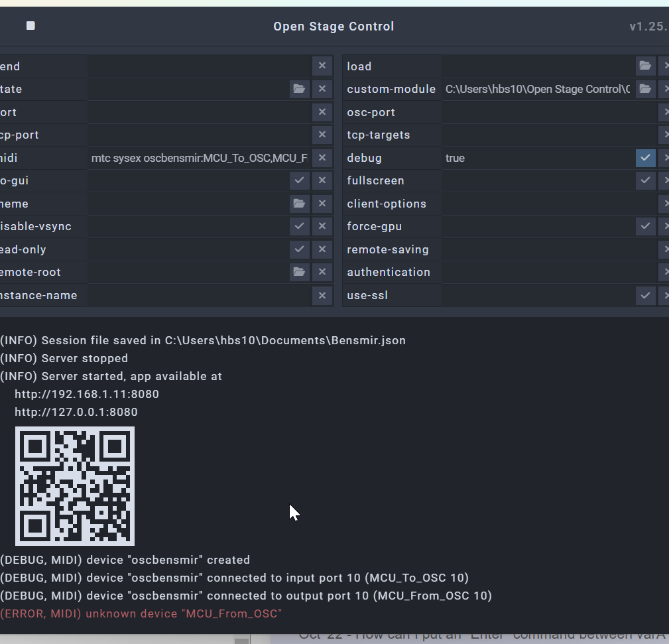Click the tcp-targets input field

pos(549,135)
